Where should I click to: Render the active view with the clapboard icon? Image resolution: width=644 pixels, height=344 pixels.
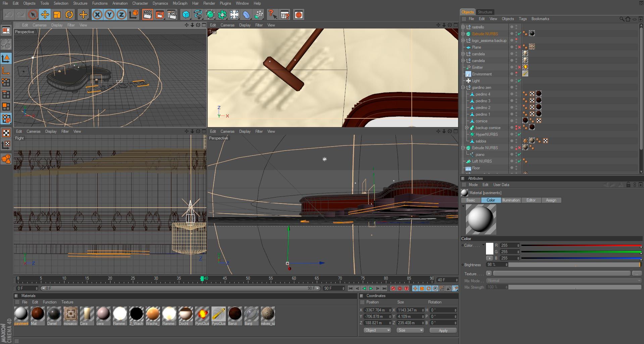(x=147, y=14)
